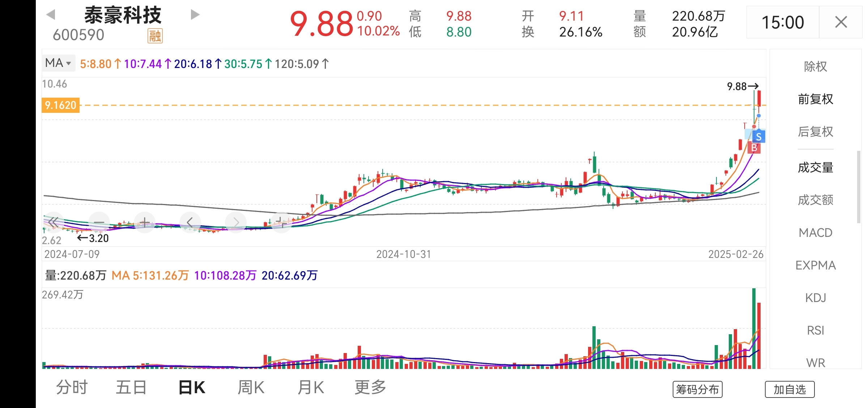Click the double-left collapse chart controls icon
868x408 pixels.
53,222
